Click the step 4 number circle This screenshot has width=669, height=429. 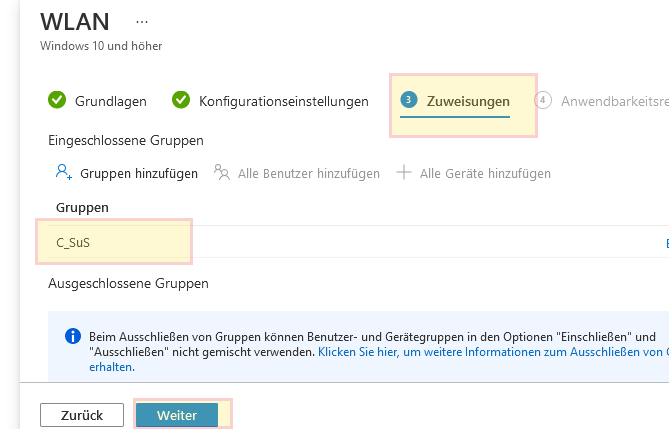click(x=544, y=100)
